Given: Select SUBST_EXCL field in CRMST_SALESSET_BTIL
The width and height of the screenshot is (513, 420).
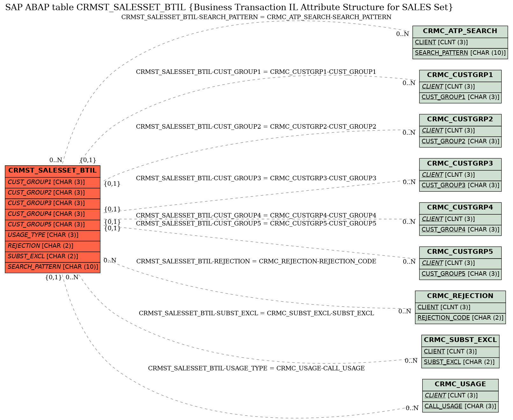Looking at the screenshot, I should pyautogui.click(x=53, y=257).
